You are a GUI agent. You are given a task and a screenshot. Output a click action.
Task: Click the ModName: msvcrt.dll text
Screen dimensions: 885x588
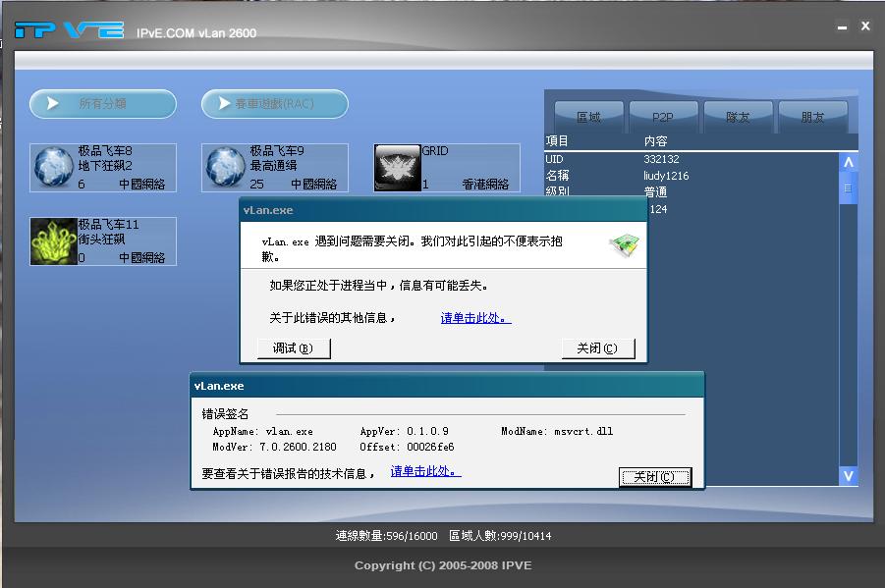coord(557,431)
